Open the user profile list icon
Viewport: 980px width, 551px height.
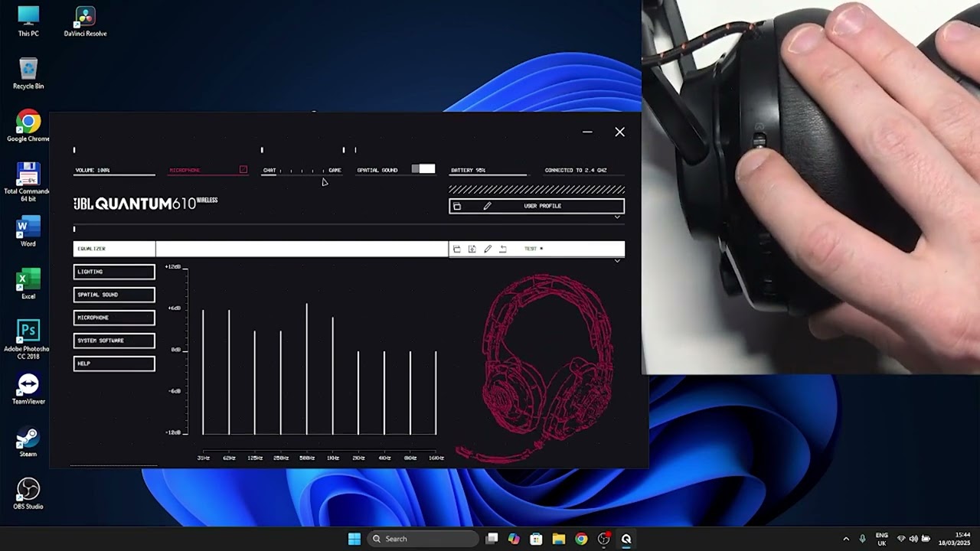457,206
